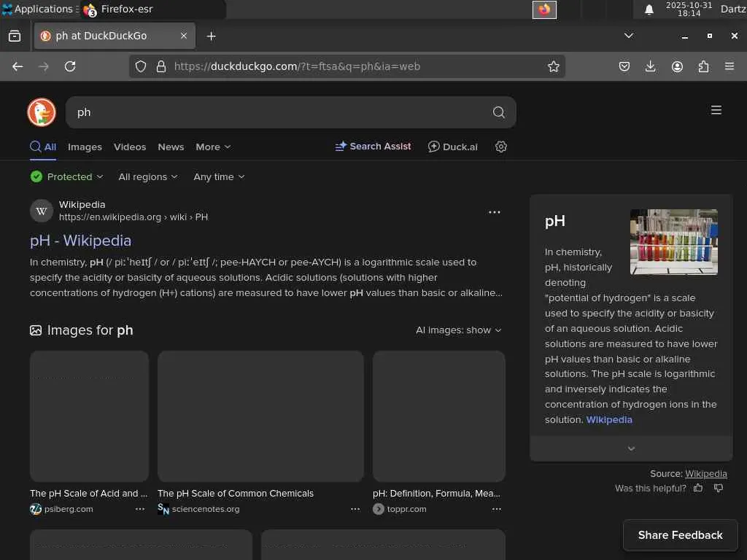Click the sciencenotes.org source label
Image resolution: width=747 pixels, height=560 pixels.
click(205, 509)
